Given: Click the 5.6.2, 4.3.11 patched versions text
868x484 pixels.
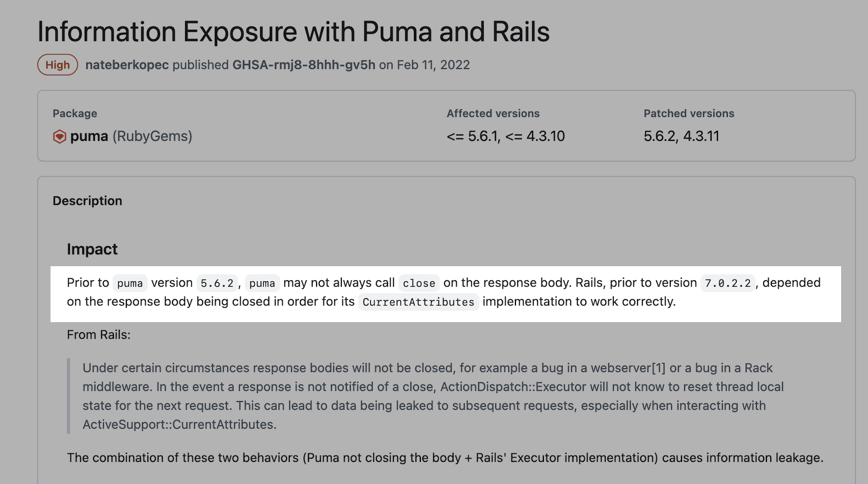Looking at the screenshot, I should [681, 136].
